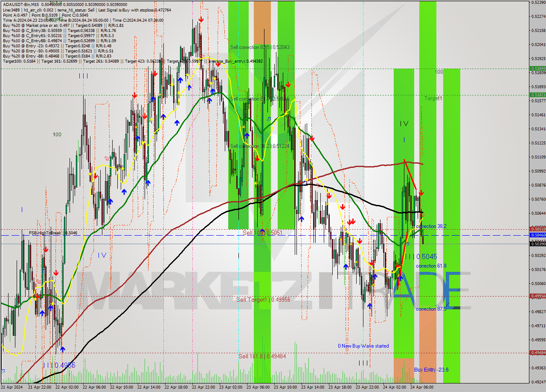
Task: Click the '| | | 0.5045' wave label
Action: point(421,257)
